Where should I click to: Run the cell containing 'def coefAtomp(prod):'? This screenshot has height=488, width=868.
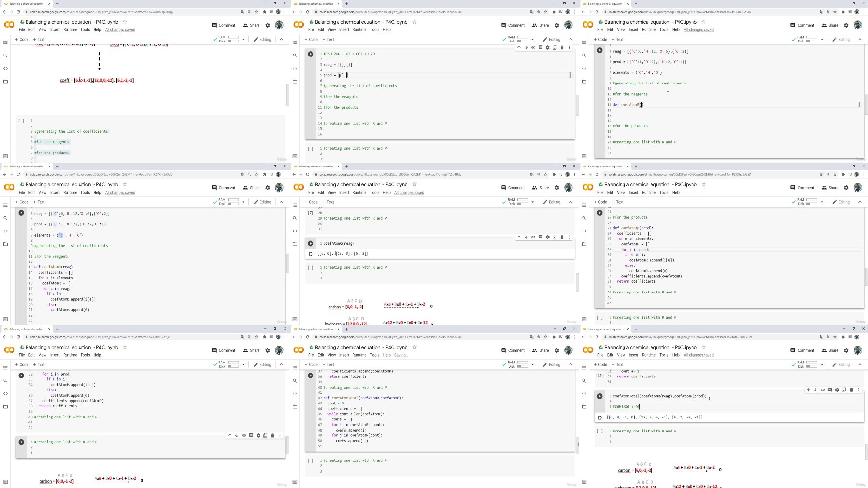tap(600, 213)
